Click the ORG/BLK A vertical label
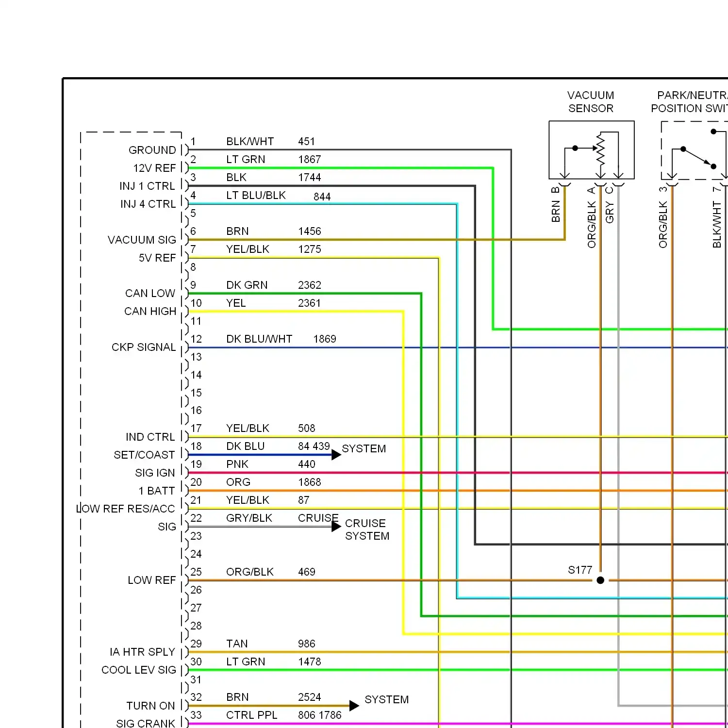 coord(592,217)
